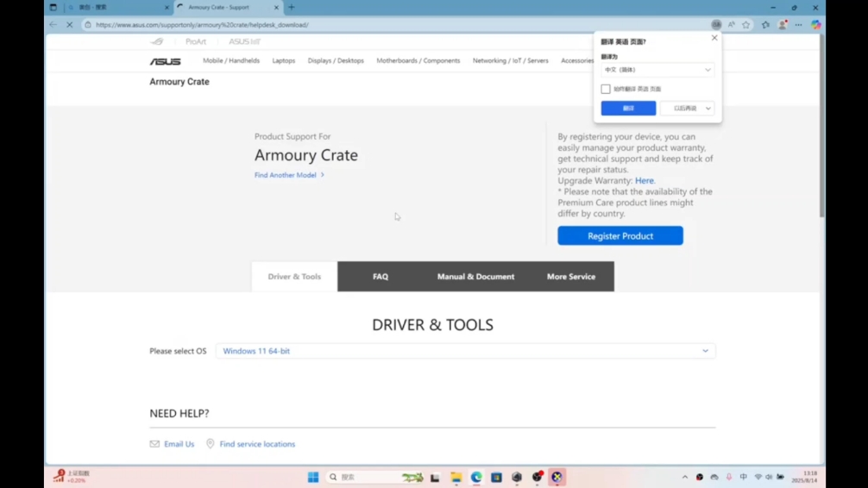The width and height of the screenshot is (868, 488).
Task: Open the browser profile avatar
Action: coord(783,25)
